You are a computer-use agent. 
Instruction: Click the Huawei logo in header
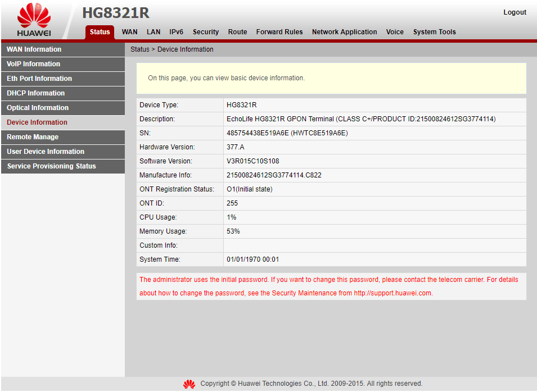point(34,20)
